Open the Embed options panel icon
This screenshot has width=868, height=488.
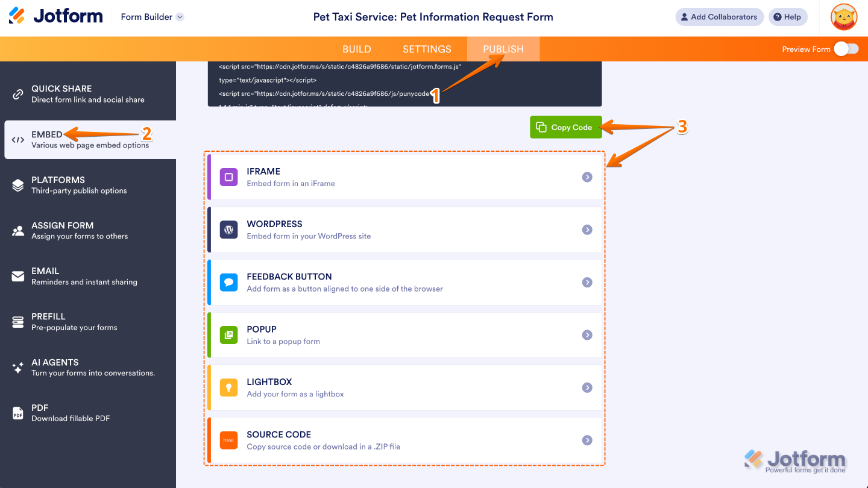[17, 139]
